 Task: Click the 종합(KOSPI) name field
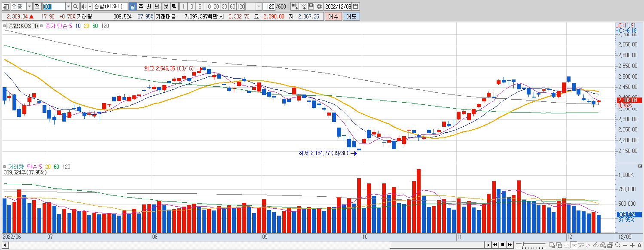(x=110, y=6)
